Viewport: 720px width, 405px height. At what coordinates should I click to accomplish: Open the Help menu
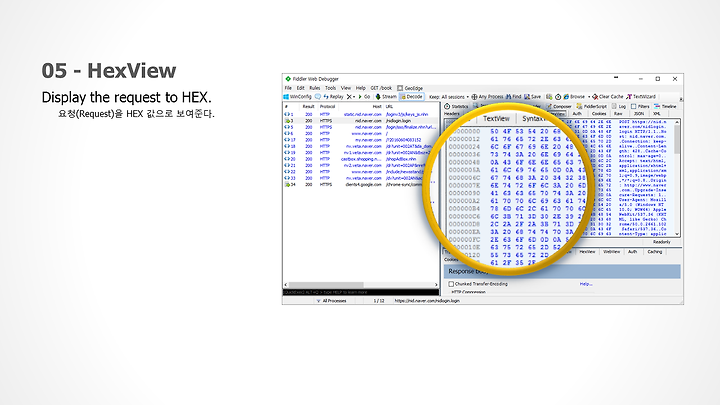tap(361, 88)
